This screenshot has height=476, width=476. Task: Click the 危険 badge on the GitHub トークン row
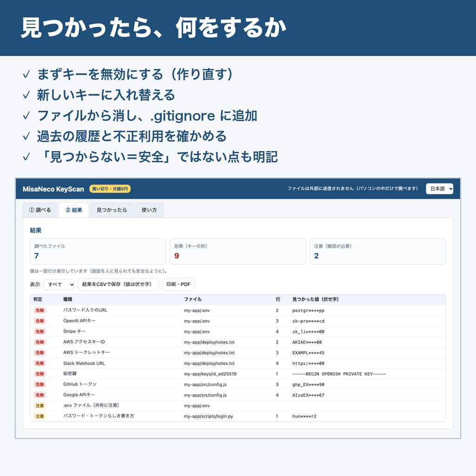40,384
